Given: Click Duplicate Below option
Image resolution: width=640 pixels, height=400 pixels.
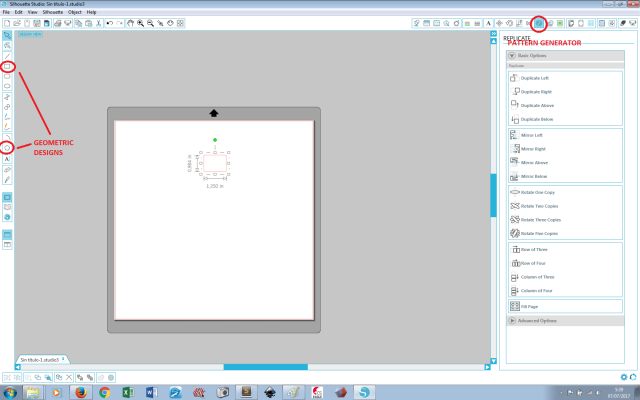Looking at the screenshot, I should point(565,119).
